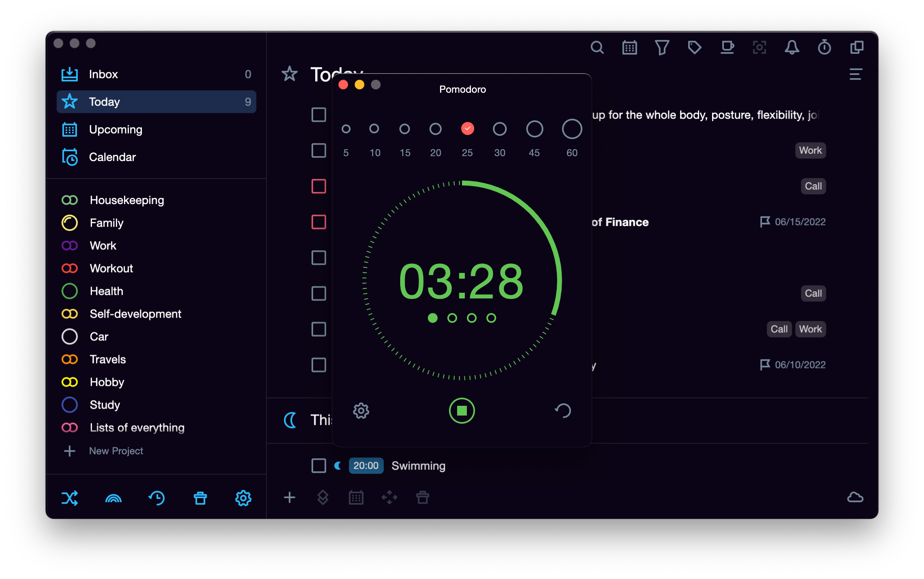924x579 pixels.
Task: Open Car project
Action: coord(157,337)
